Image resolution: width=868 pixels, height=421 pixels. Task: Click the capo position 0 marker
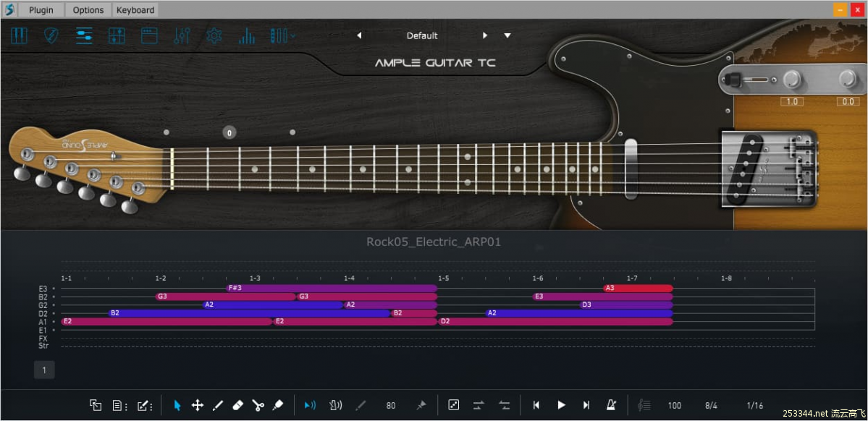(x=229, y=133)
